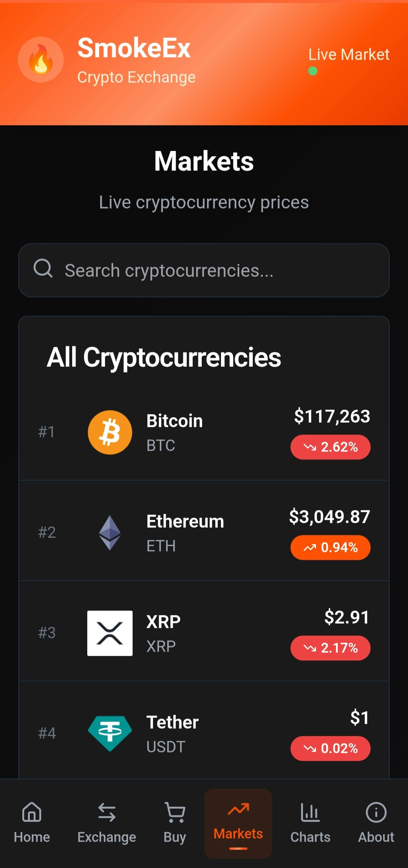
Task: Tap Bitcoin's 2.62% change badge
Action: point(331,447)
